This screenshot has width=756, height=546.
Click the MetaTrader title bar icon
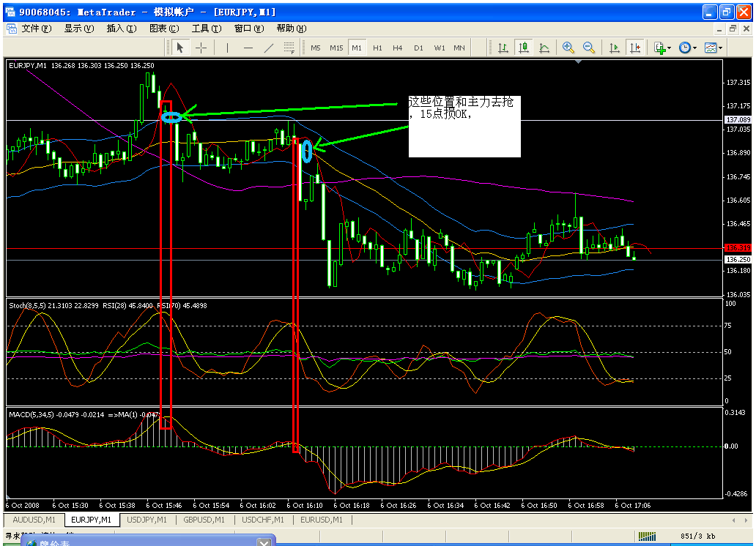pos(10,12)
